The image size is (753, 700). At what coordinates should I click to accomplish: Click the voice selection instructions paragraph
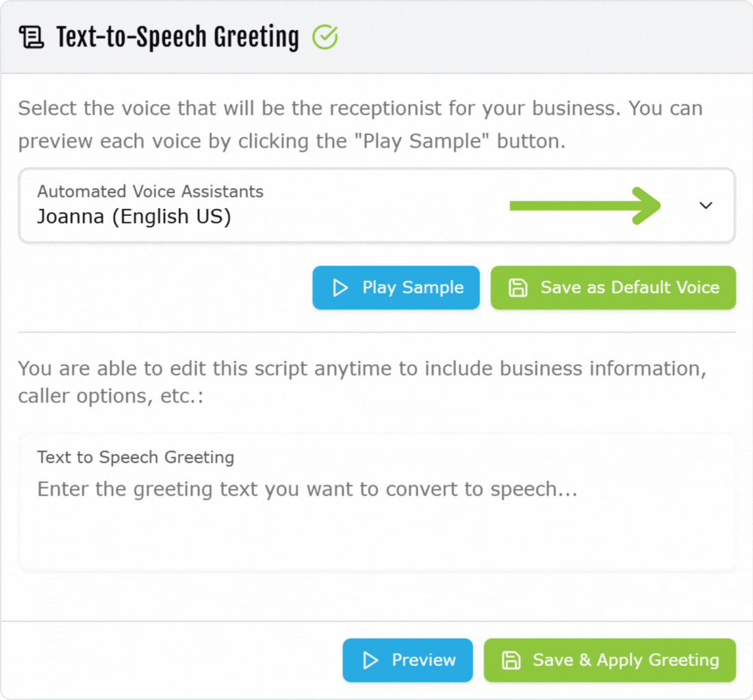click(x=360, y=125)
